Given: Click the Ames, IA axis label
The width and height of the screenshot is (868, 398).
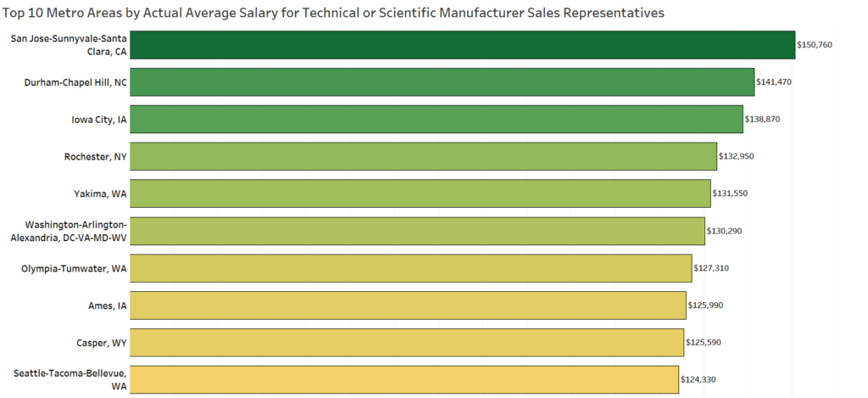Looking at the screenshot, I should (x=108, y=306).
